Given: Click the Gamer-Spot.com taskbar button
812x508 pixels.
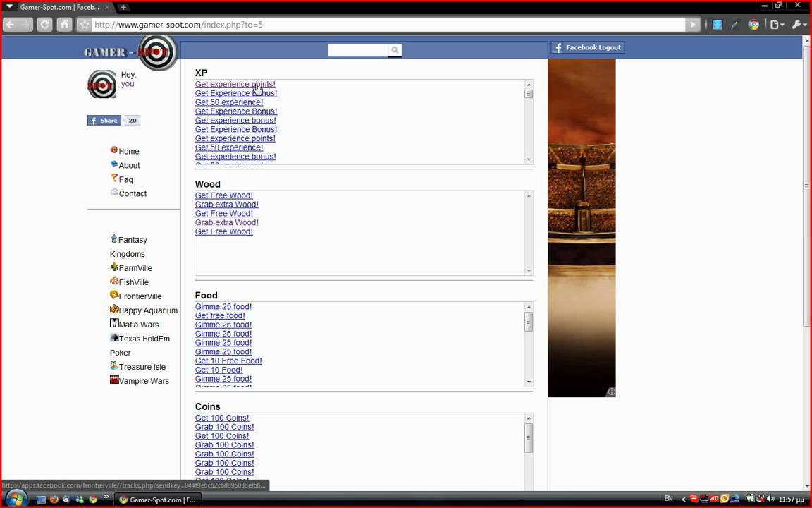Looking at the screenshot, I should pos(157,500).
